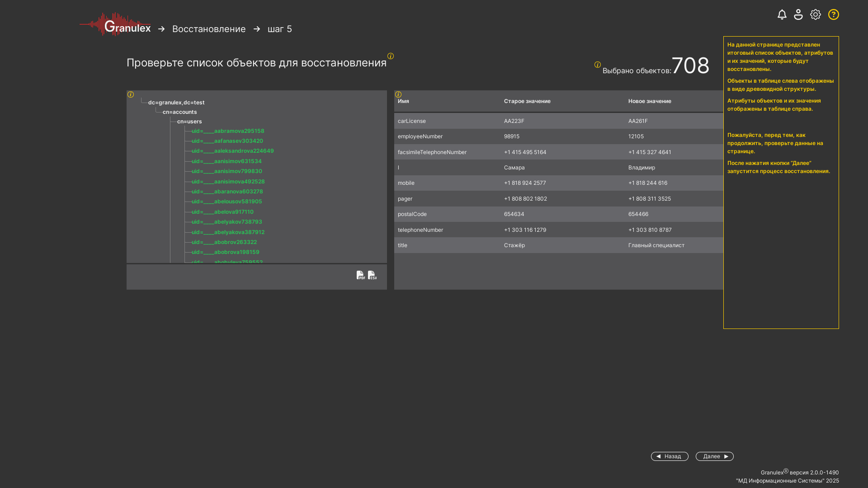The image size is (868, 488).
Task: Select user abaranova603278 in tree
Action: (x=227, y=192)
